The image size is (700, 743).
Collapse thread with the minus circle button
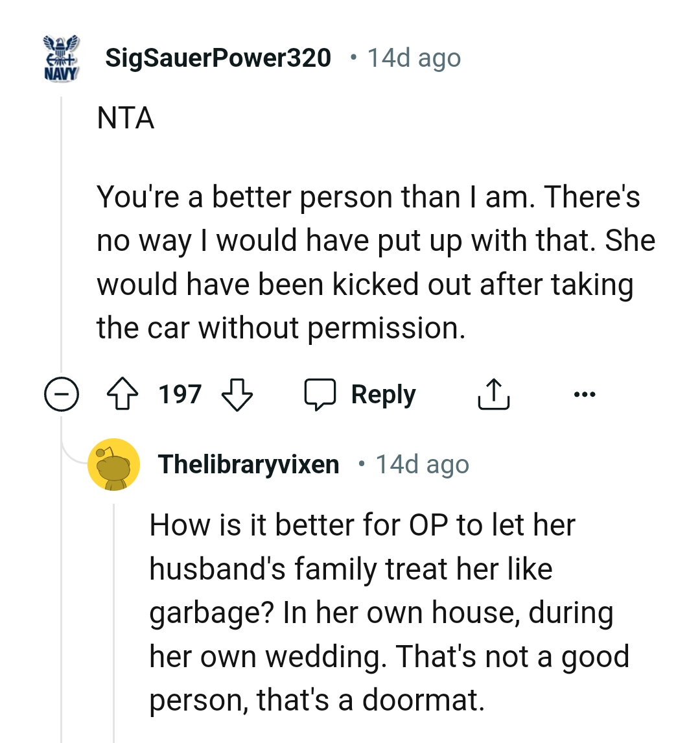61,394
